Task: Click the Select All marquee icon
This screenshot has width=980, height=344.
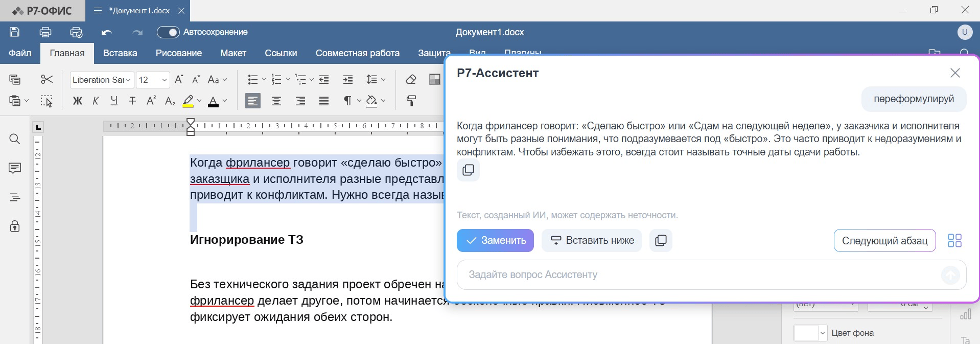Action: [46, 101]
